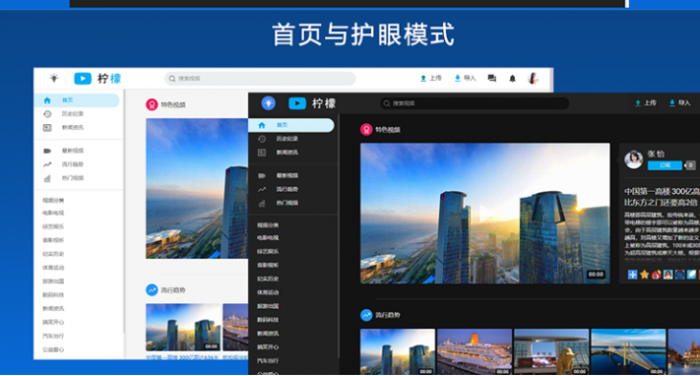The image size is (700, 376).
Task: Click 导入 import in the dark window
Action: tap(679, 103)
